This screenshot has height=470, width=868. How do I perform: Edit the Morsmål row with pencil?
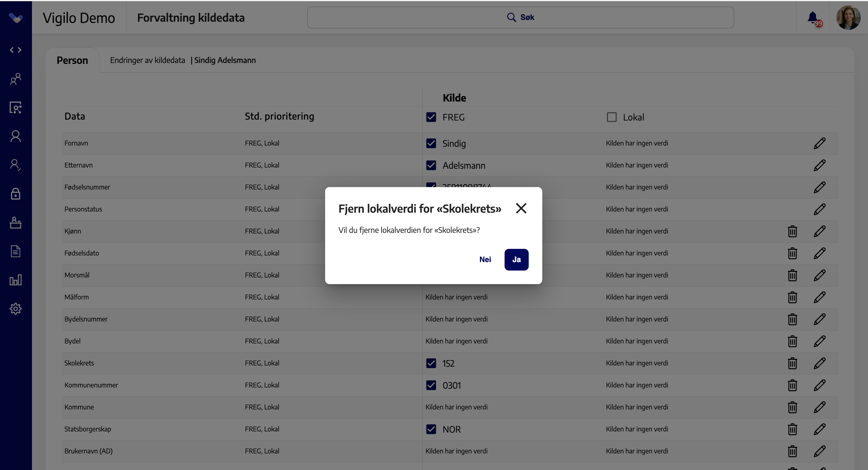click(x=819, y=275)
